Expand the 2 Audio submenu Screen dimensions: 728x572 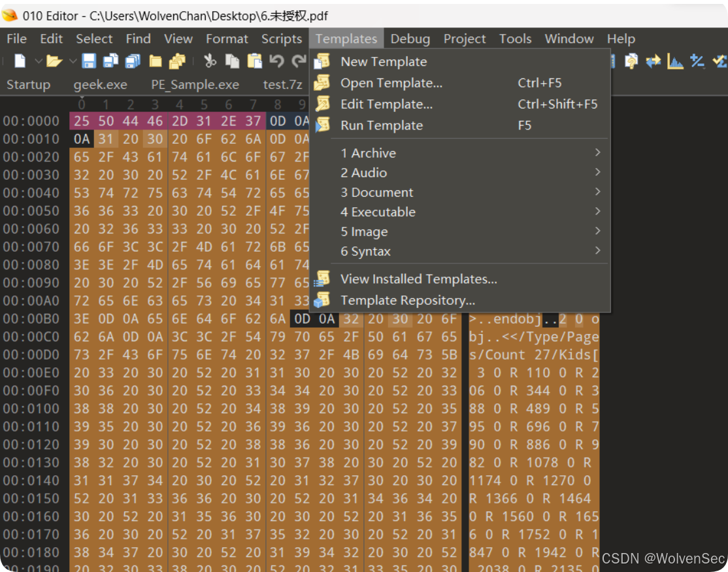pyautogui.click(x=459, y=173)
